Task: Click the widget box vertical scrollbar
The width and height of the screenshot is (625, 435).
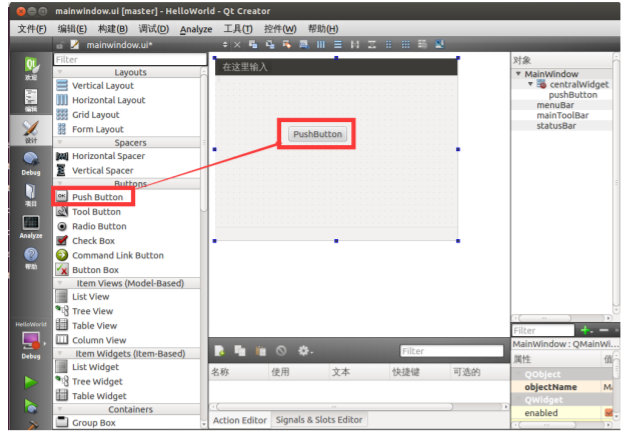Action: click(204, 142)
